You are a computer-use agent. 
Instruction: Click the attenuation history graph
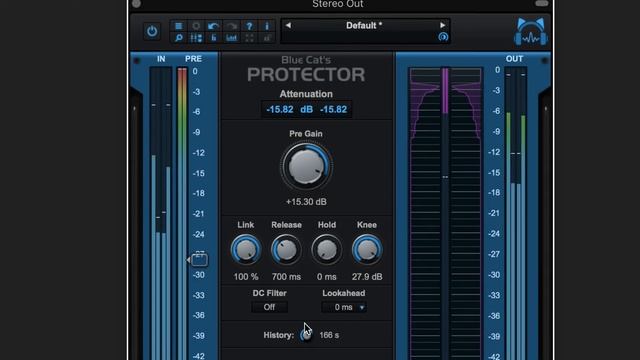[445, 213]
